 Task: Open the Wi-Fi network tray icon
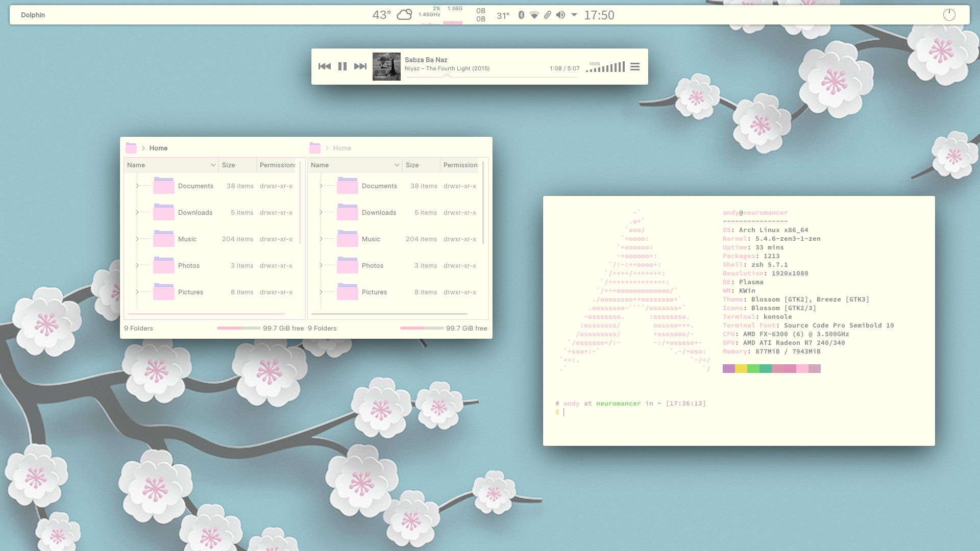pos(534,15)
